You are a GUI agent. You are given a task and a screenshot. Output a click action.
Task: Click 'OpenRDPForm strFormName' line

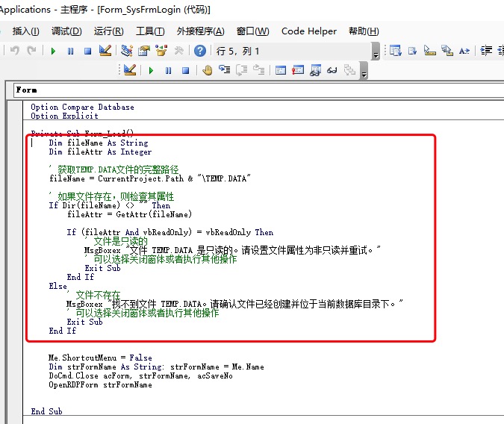(x=100, y=384)
